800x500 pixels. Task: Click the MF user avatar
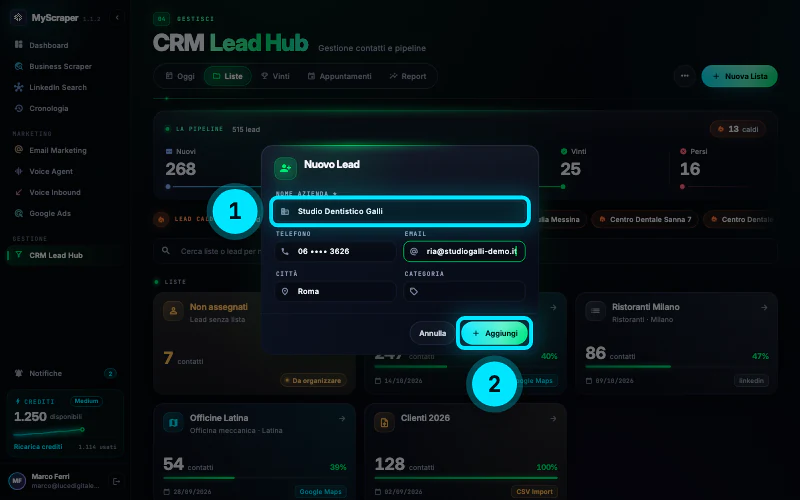coord(17,481)
